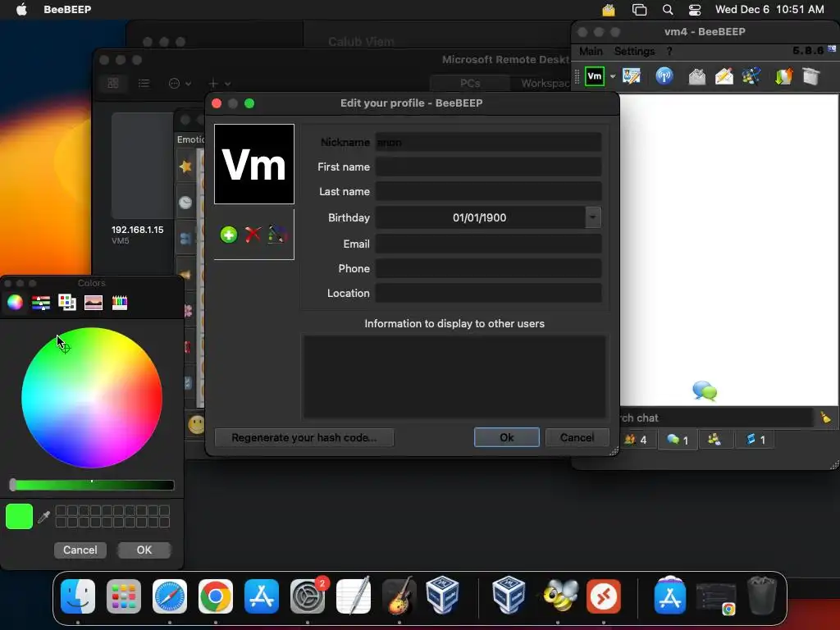Open the users tab showing 4

click(636, 440)
